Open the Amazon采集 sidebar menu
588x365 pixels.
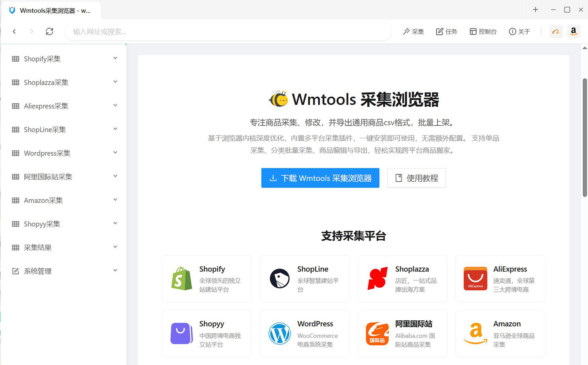tap(64, 200)
